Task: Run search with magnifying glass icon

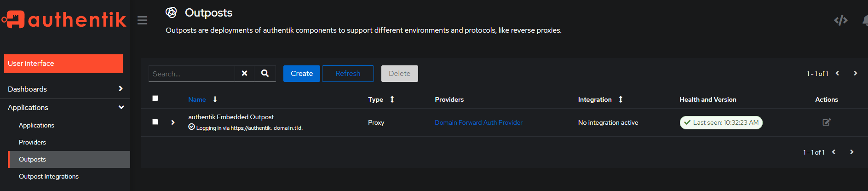Action: [x=265, y=73]
